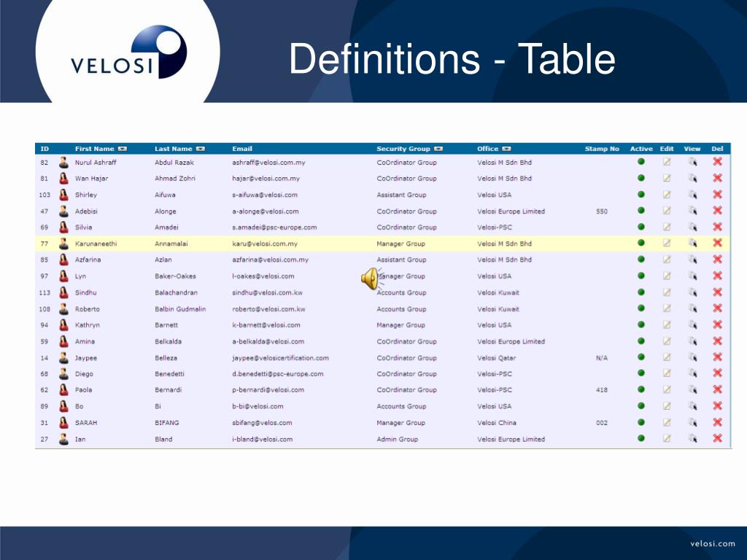This screenshot has height=560, width=747.
Task: Click the Active column header
Action: 641,149
